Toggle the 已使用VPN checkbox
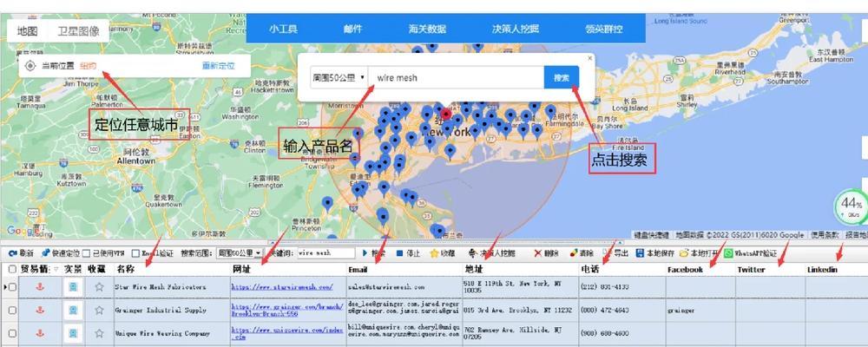Screen dimensions: 868x347 pyautogui.click(x=86, y=253)
